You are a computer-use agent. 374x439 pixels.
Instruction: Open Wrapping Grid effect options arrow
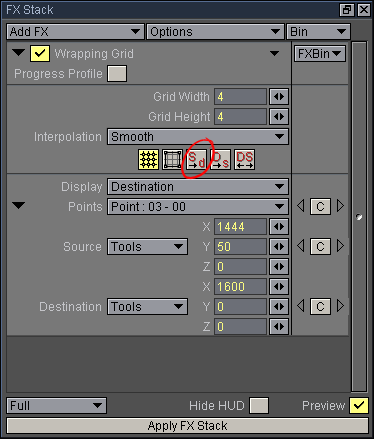(x=274, y=53)
